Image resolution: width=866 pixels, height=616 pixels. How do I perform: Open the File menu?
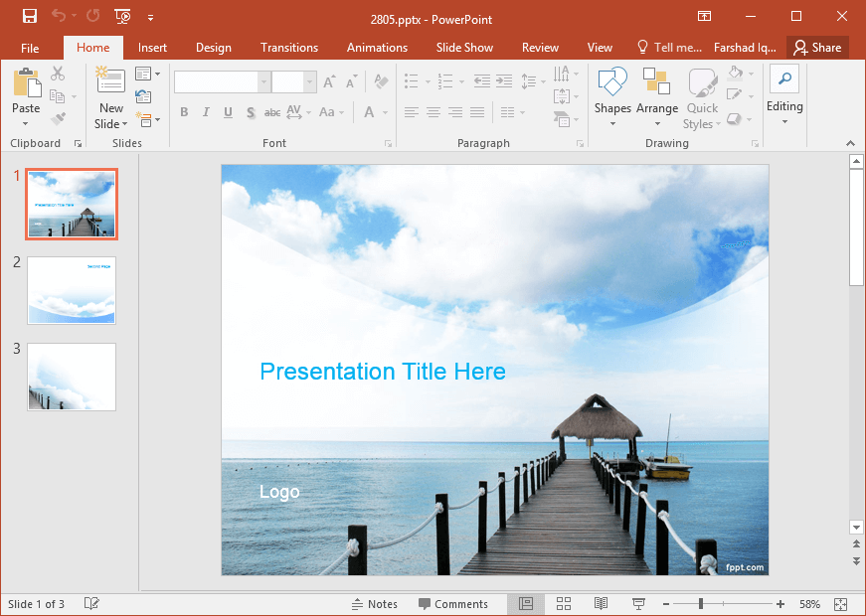coord(30,48)
